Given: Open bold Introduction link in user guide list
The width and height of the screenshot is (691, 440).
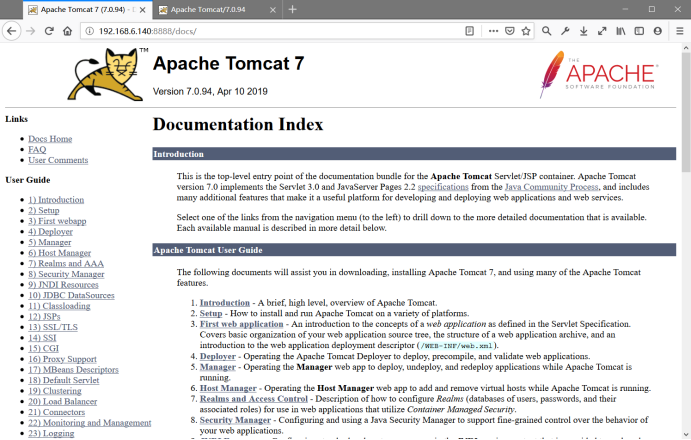Looking at the screenshot, I should tap(225, 303).
